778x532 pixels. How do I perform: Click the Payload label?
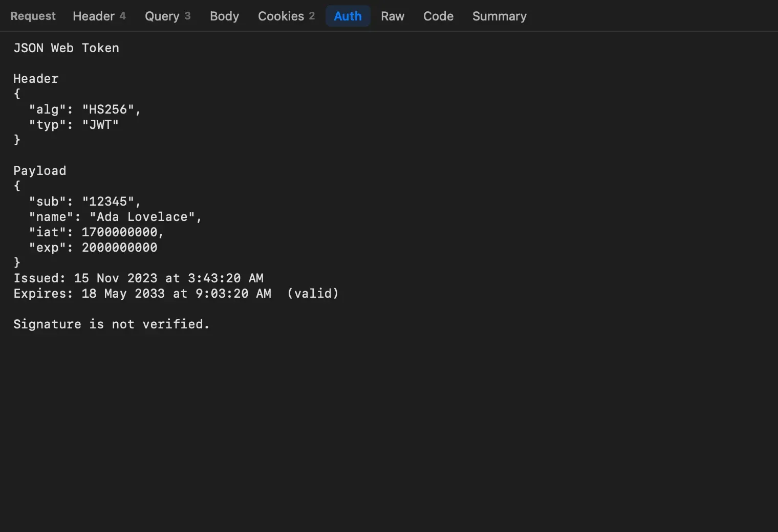(39, 171)
